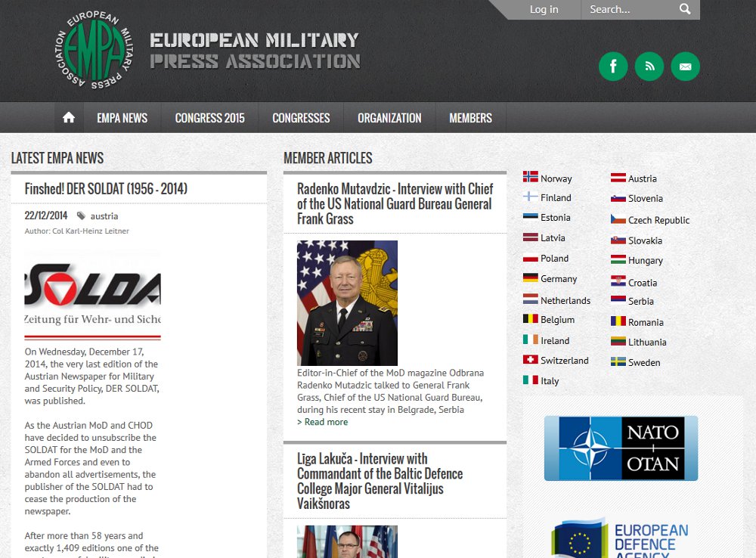
Task: Select the Germany country link
Action: click(559, 279)
